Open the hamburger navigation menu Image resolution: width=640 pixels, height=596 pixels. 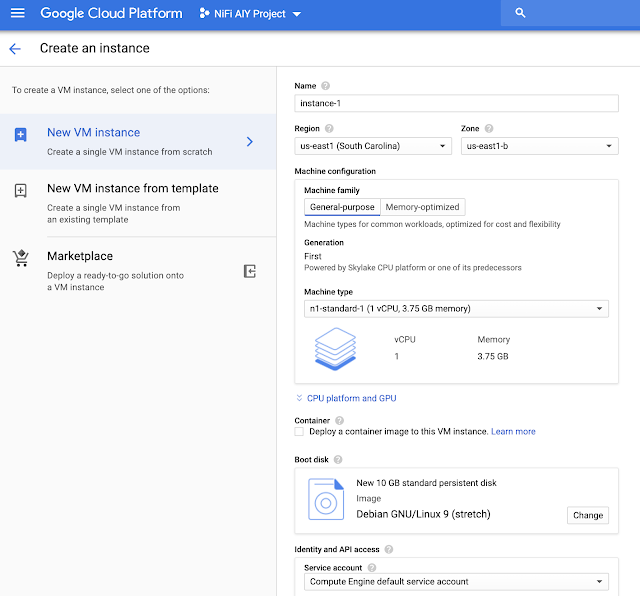coord(17,14)
